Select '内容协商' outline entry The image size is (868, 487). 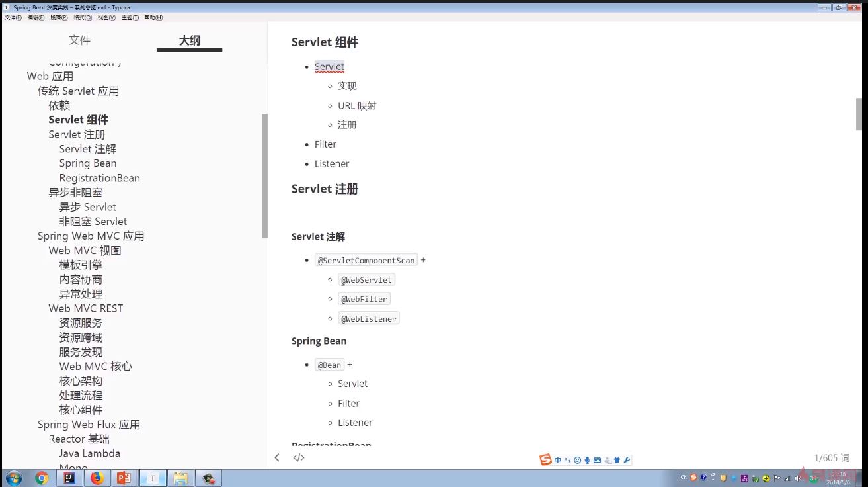[81, 279]
